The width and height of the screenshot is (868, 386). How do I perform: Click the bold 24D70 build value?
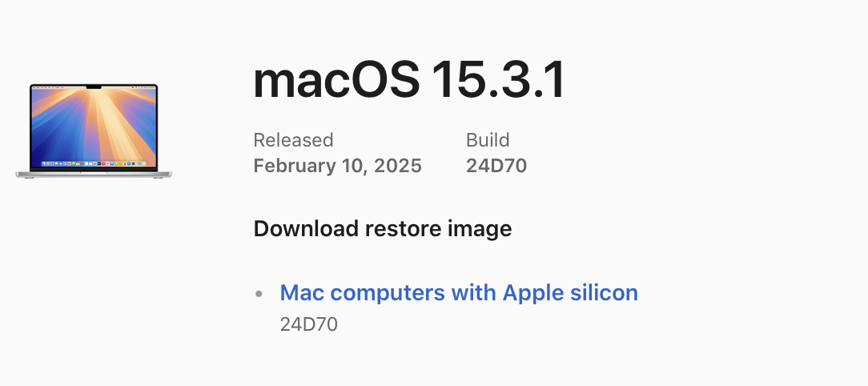[496, 166]
